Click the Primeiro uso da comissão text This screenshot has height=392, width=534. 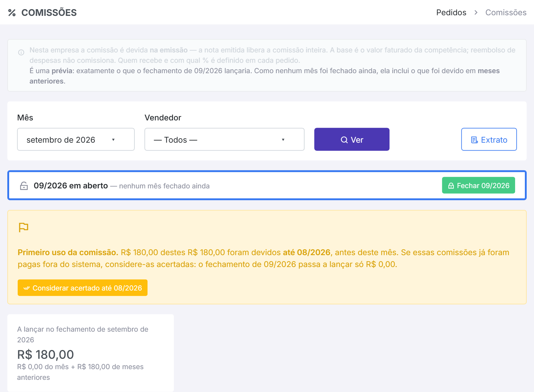(x=68, y=252)
